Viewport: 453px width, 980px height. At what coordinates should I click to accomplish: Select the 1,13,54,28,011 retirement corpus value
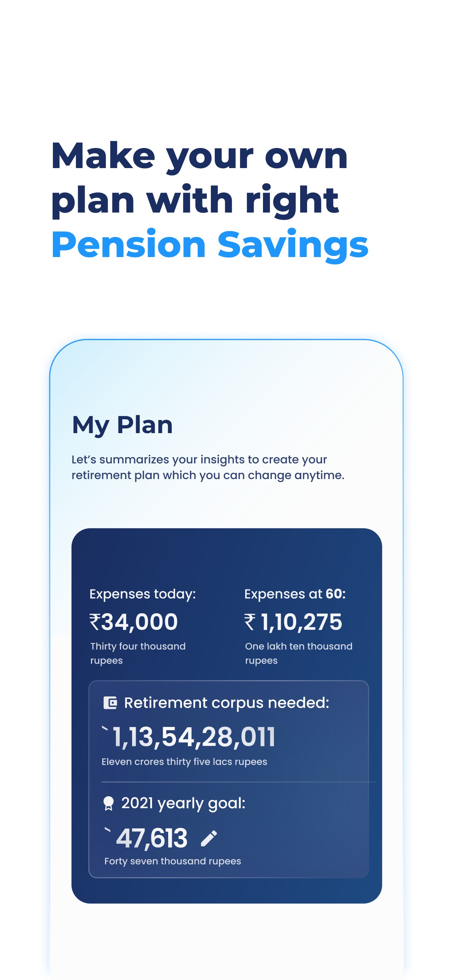(194, 737)
